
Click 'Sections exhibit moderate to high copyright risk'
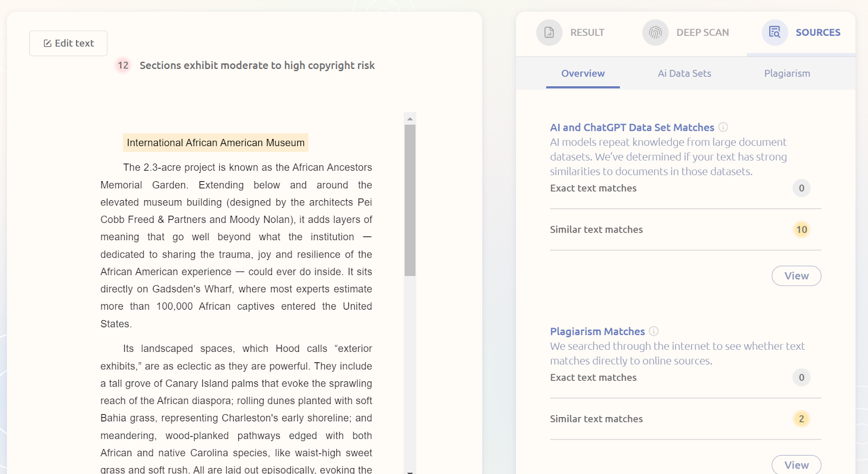pyautogui.click(x=257, y=65)
